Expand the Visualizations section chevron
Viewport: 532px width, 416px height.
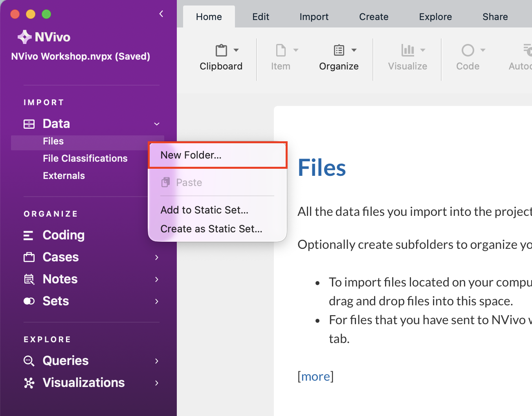[x=157, y=383]
